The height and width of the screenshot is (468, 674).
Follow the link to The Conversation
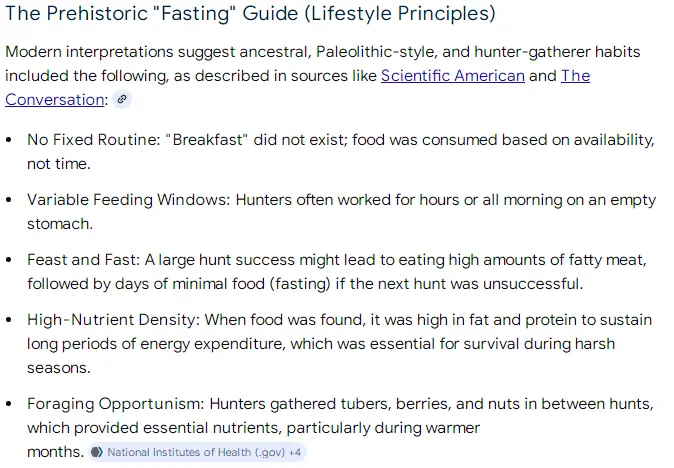(55, 100)
